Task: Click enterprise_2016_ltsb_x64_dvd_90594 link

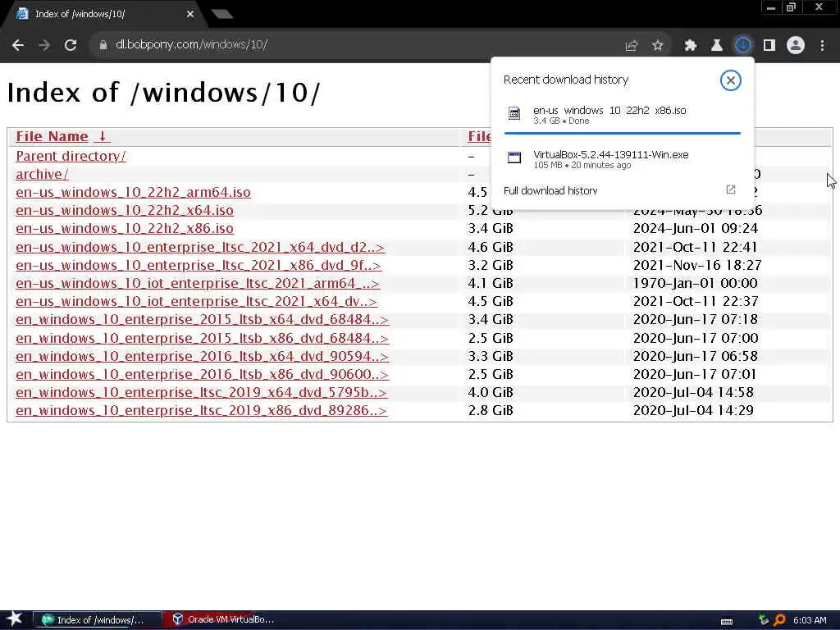Action: [202, 356]
